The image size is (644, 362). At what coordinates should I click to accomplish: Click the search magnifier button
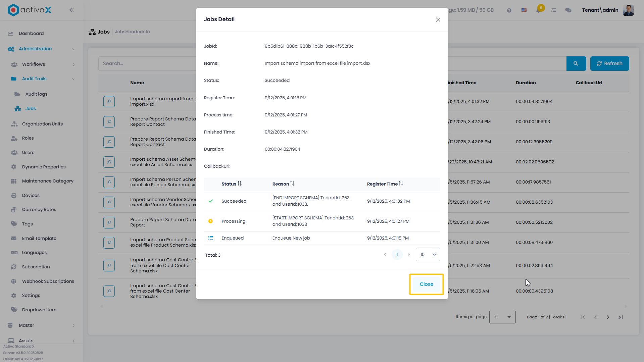tap(576, 64)
